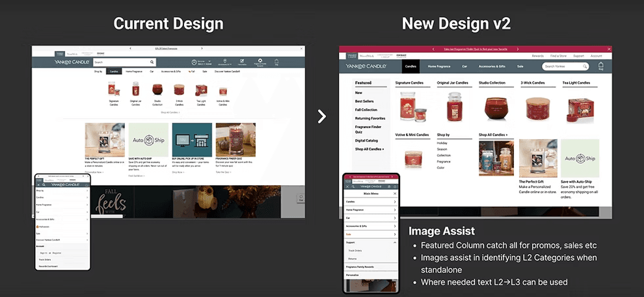644x297 pixels.
Task: Dismiss the red promo banner in New Design
Action: pyautogui.click(x=609, y=49)
